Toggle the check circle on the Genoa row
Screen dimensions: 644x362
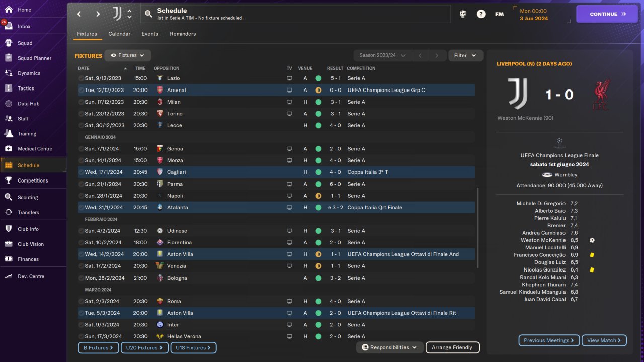tap(82, 149)
